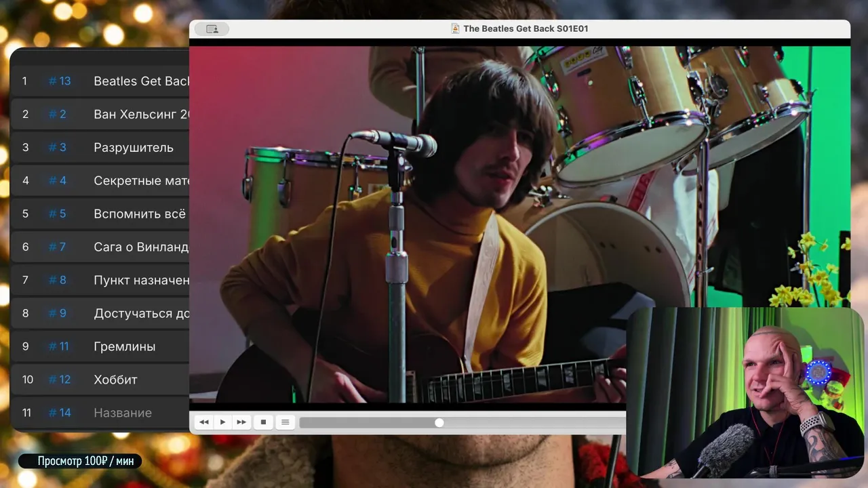Click the '#5' tag in the list

pos(58,213)
